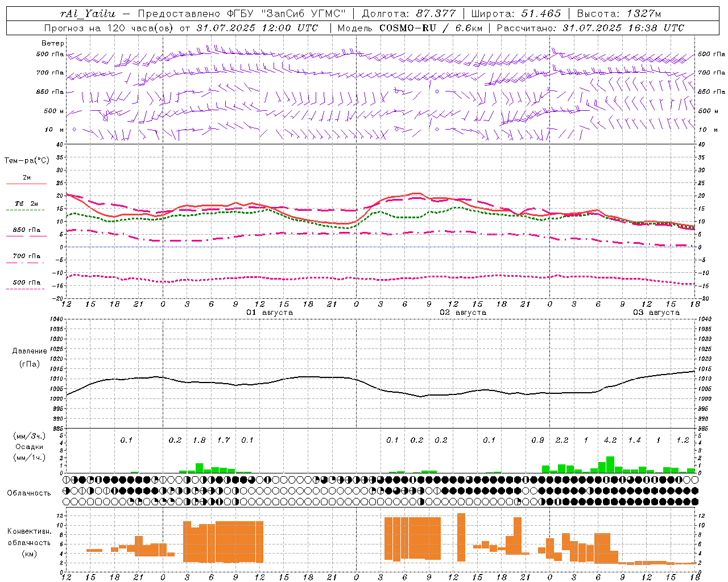Viewport: 728px width, 582px height.
Task: Click the precipitation value '1.7'
Action: click(224, 440)
